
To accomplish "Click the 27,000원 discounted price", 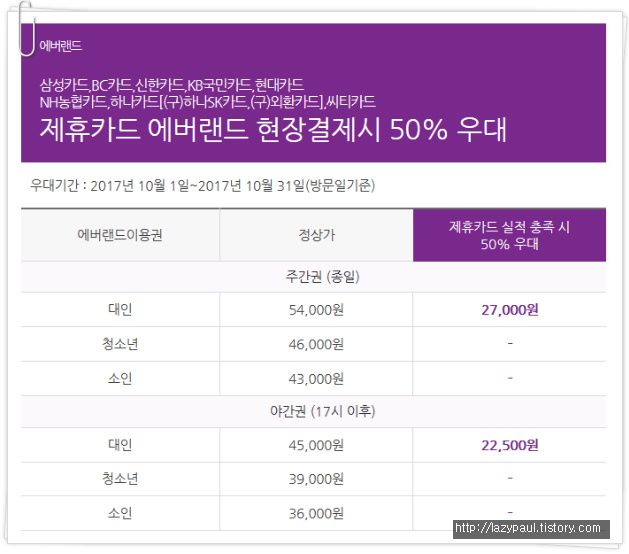I will point(510,310).
